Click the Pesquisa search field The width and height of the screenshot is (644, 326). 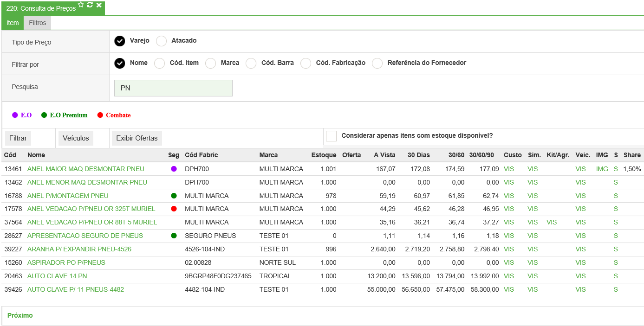click(173, 88)
